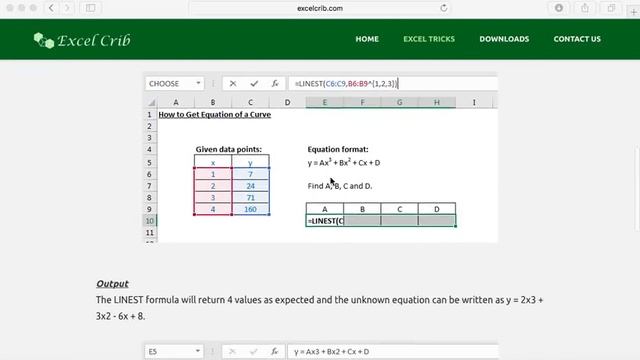Select column B header
Viewport: 640px width, 360px height.
(x=213, y=102)
